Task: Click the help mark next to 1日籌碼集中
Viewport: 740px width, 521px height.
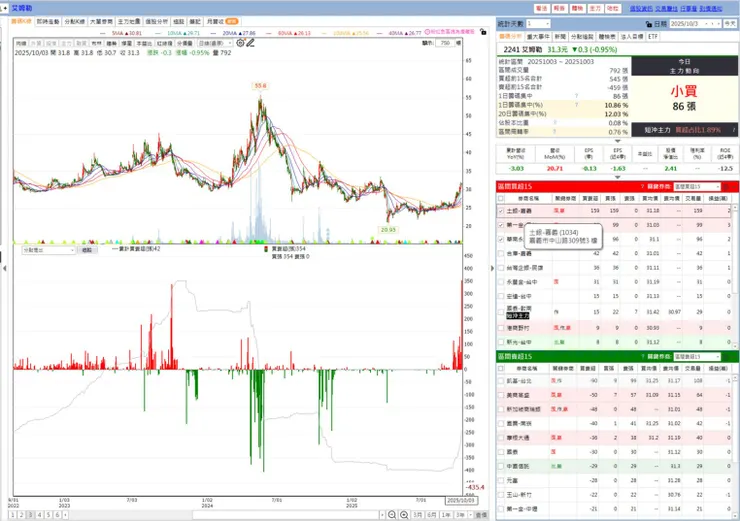Action: coord(576,96)
